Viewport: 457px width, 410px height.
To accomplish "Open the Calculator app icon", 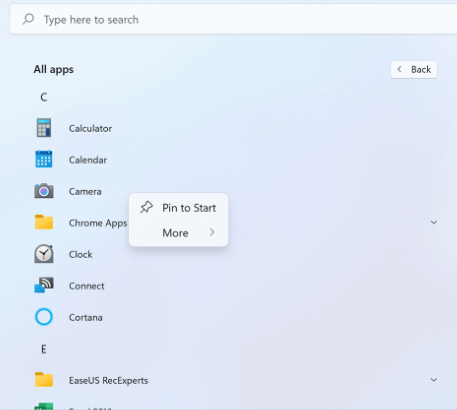I will coord(44,128).
